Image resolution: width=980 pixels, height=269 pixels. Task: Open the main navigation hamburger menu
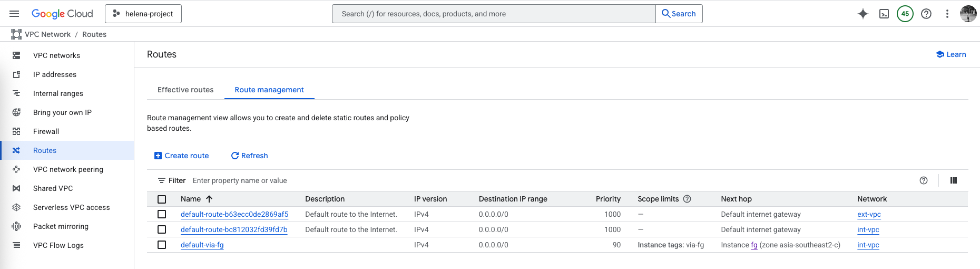14,14
